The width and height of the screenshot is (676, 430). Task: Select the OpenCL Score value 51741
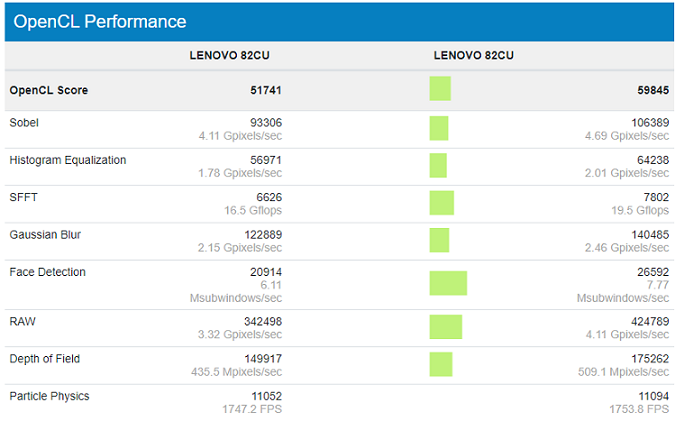click(x=266, y=90)
